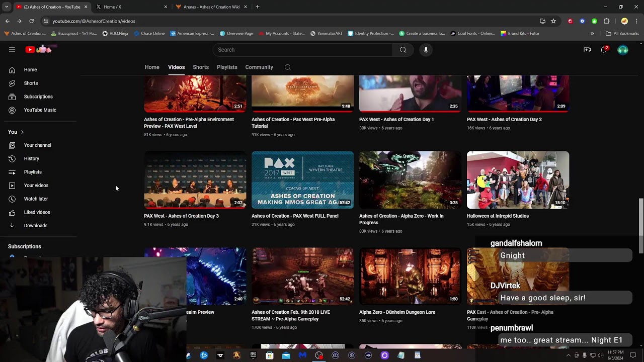Open new browser tab
Image resolution: width=644 pixels, height=362 pixels.
coord(258,7)
